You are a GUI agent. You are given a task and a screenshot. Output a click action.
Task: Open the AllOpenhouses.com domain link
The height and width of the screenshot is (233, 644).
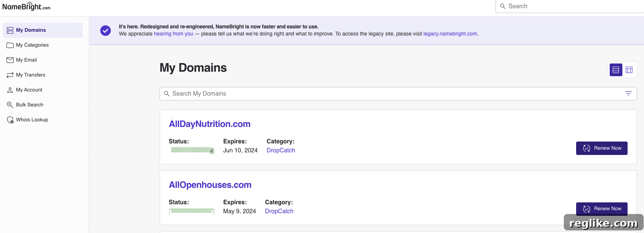click(x=210, y=185)
